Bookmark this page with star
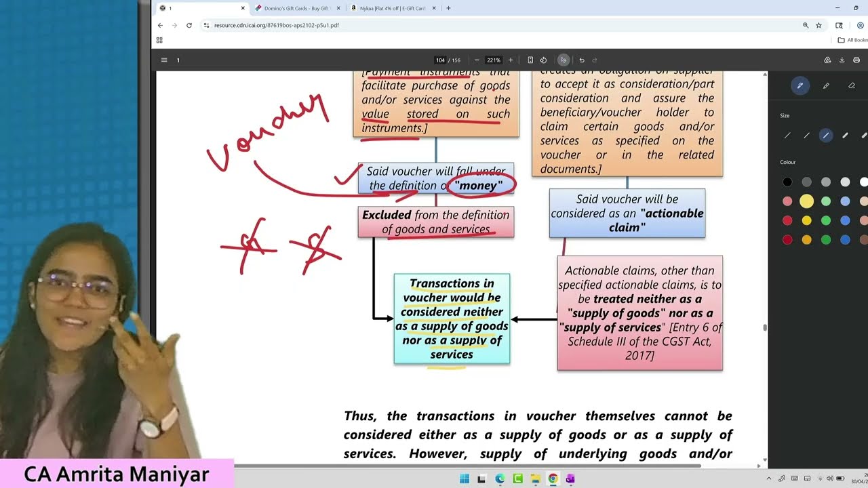Viewport: 868px width, 488px height. click(x=818, y=25)
